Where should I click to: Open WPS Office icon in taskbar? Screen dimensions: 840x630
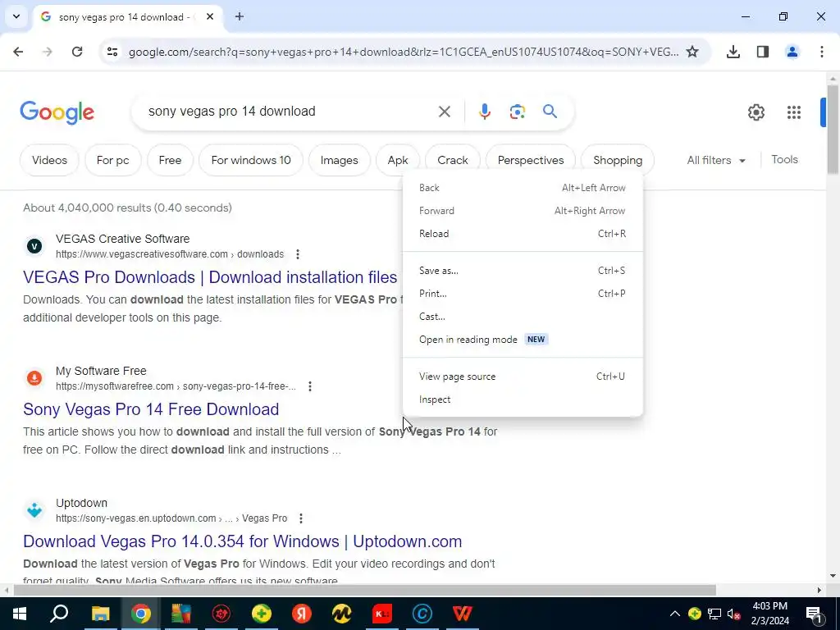tap(463, 614)
